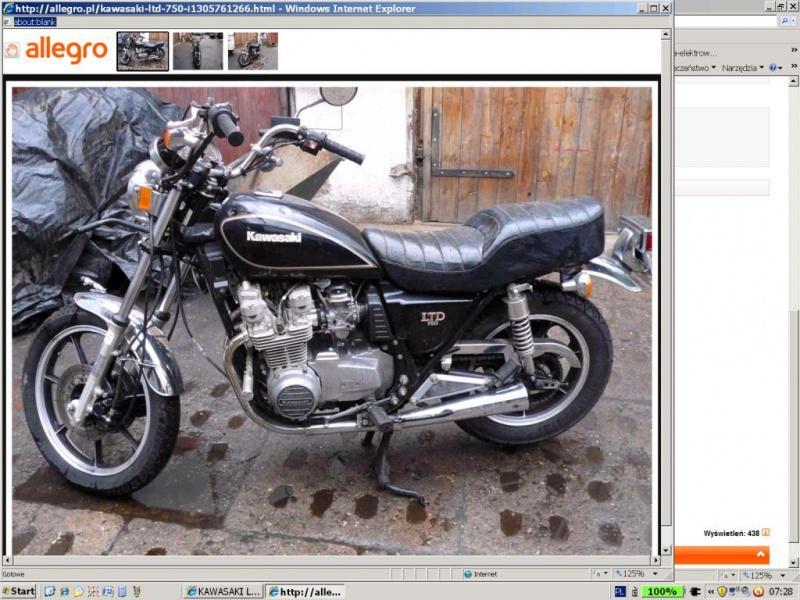800x600 pixels.
Task: Click the sixth Quick Launch icon
Action: (122, 592)
